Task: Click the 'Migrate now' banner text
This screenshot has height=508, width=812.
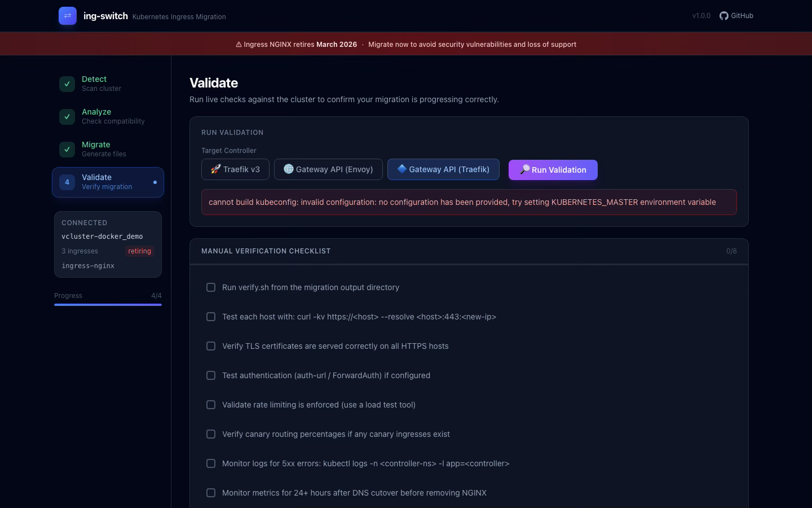Action: coord(472,45)
